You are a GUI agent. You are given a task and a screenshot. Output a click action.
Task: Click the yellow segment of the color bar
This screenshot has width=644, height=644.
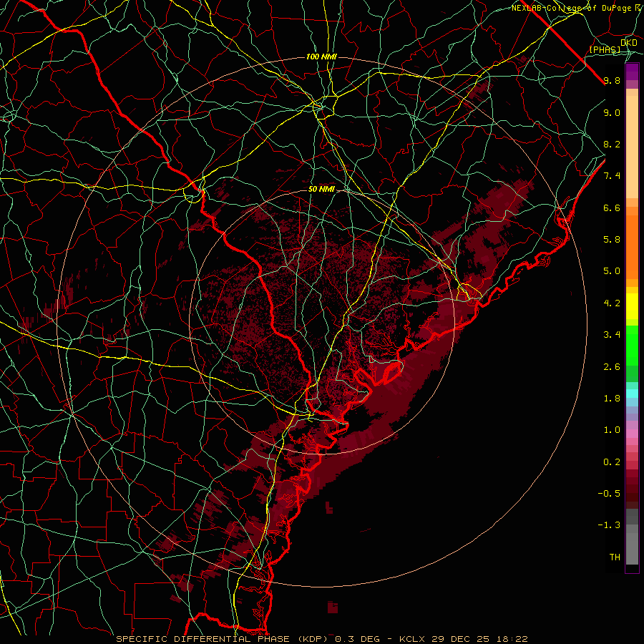pos(633,306)
